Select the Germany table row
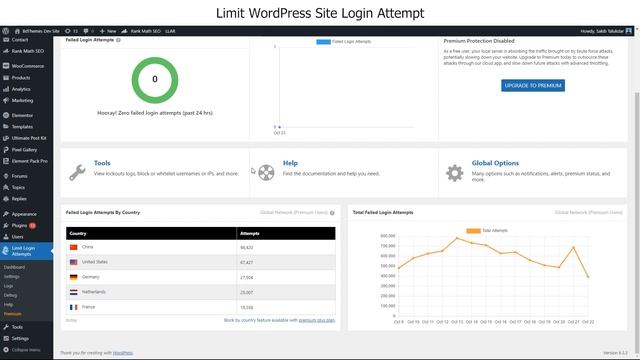Viewport: 640px width, 360px height. pyautogui.click(x=201, y=277)
